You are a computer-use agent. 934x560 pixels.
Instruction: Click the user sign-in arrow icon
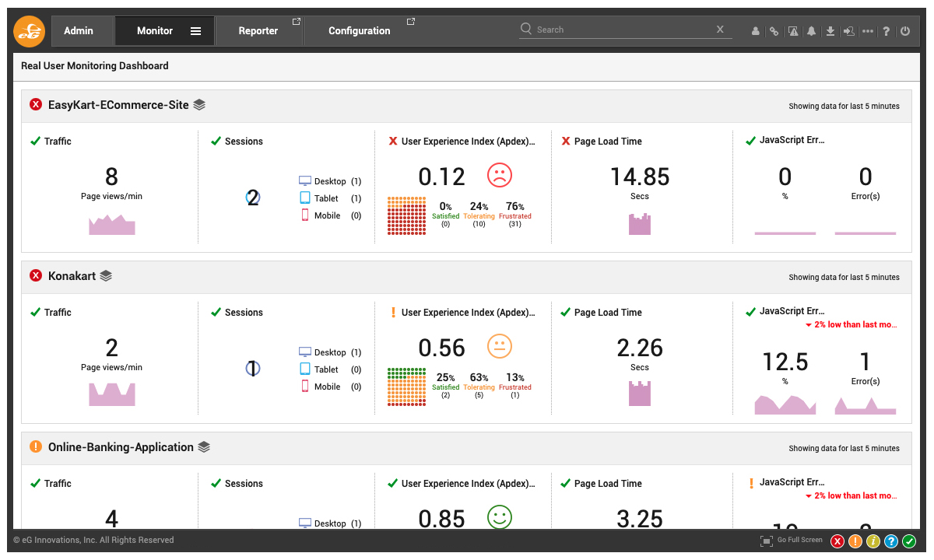pyautogui.click(x=849, y=31)
